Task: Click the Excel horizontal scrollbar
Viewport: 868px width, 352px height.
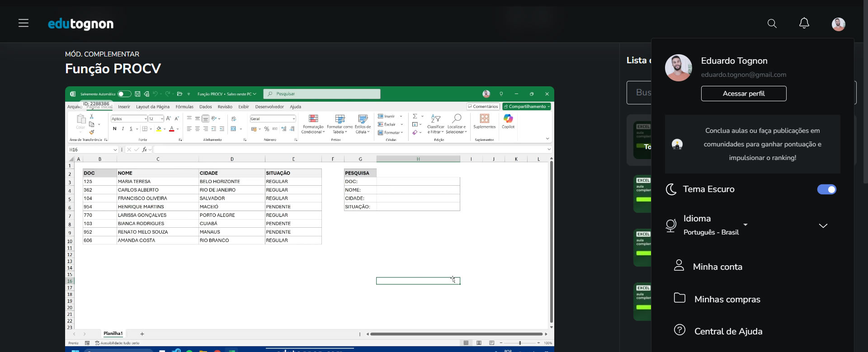Action: coord(457,334)
